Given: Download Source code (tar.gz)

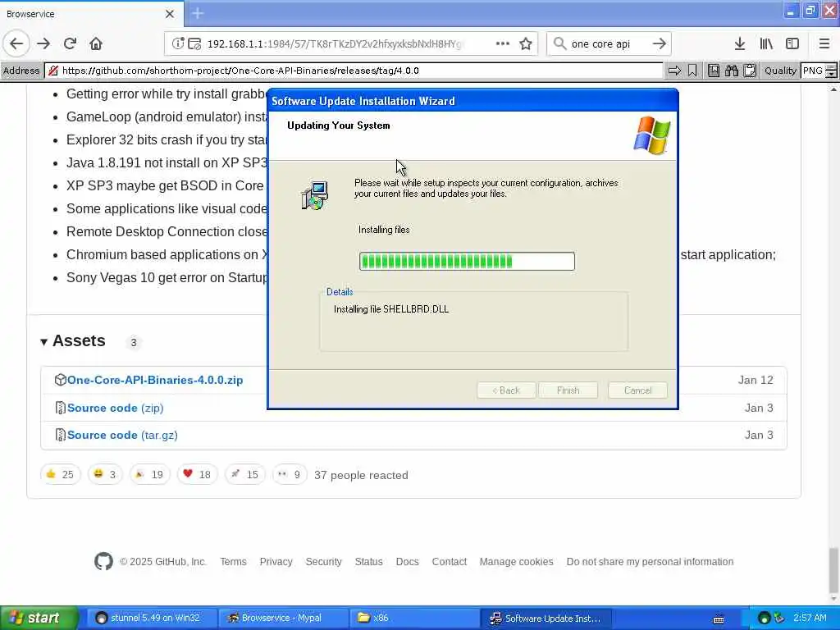Looking at the screenshot, I should (122, 435).
